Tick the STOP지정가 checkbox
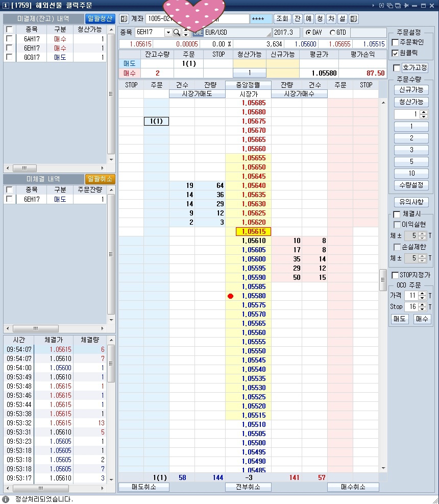The image size is (439, 504). (395, 275)
